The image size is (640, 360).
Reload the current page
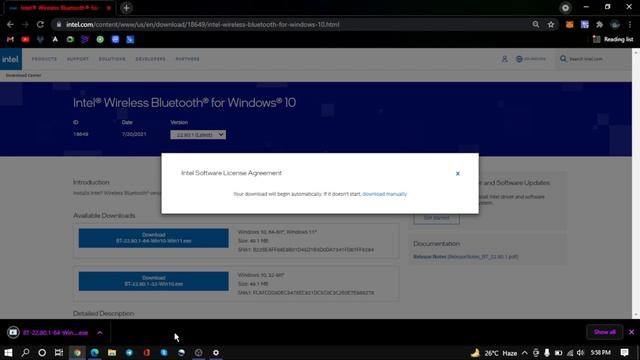tap(40, 24)
